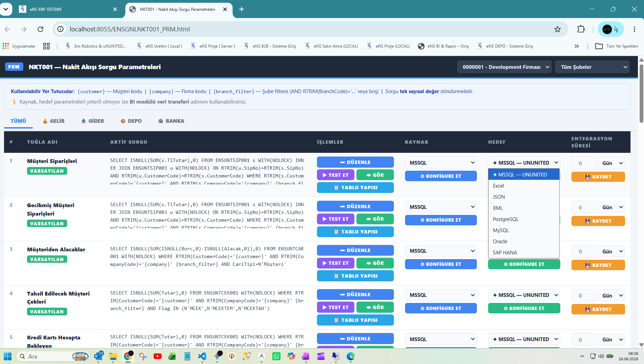Click the duration field for Müşteriden Alacaklar
The image size is (644, 364).
tap(584, 252)
